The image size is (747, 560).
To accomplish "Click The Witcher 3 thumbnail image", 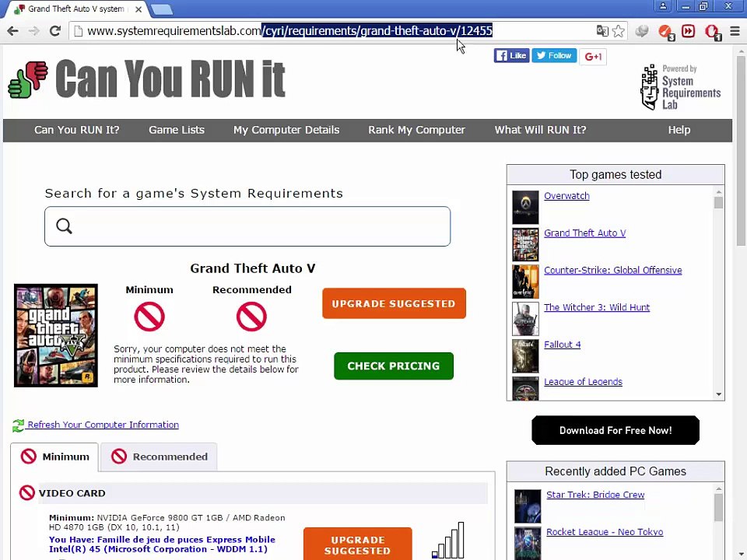I will point(525,319).
